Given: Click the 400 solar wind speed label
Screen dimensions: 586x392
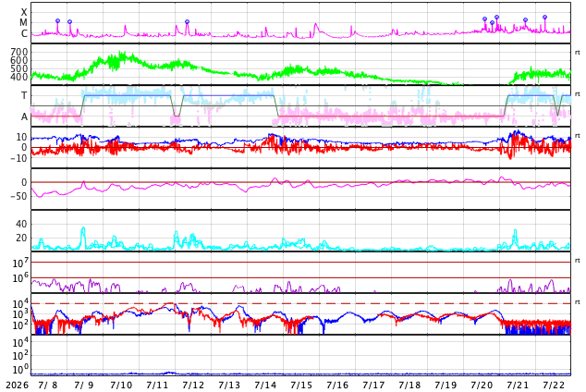Looking at the screenshot, I should point(19,77).
